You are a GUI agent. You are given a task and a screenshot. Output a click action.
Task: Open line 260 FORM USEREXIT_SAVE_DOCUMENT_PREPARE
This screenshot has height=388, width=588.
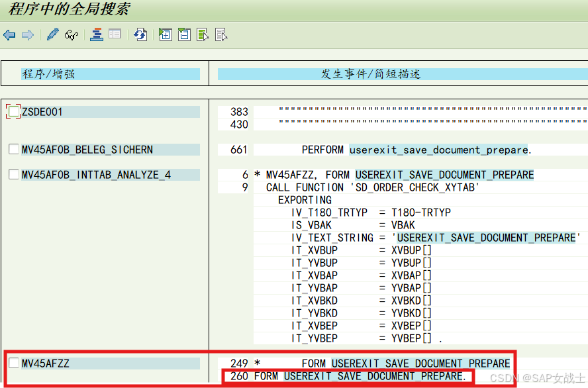coord(351,376)
